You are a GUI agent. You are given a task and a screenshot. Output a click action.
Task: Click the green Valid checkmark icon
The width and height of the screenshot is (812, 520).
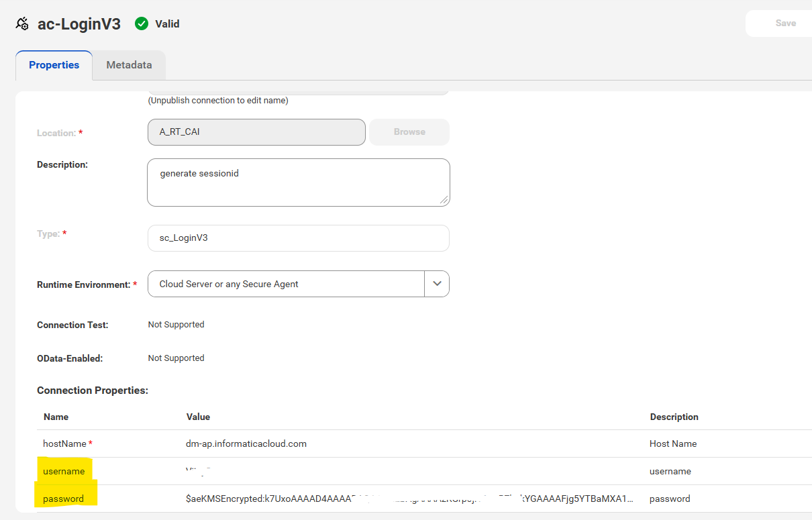142,23
